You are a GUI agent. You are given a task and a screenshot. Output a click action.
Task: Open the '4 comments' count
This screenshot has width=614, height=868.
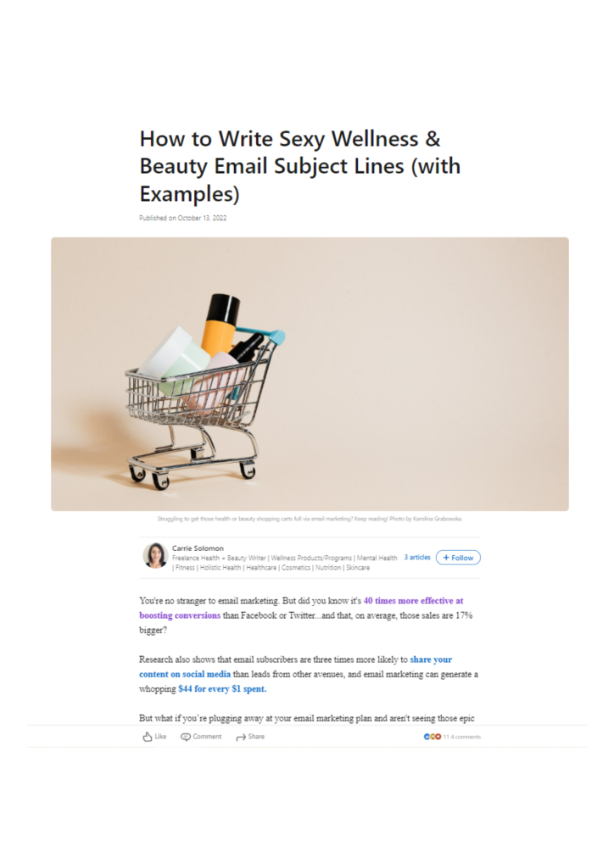pyautogui.click(x=466, y=737)
